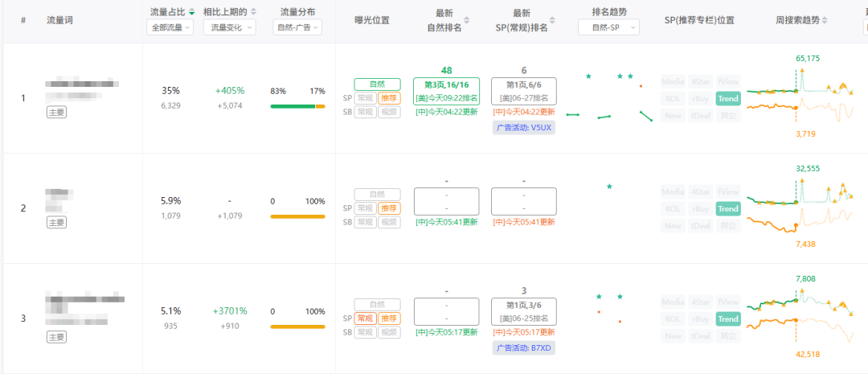Click [中]今天05:41更新 green timestamp

pos(447,222)
